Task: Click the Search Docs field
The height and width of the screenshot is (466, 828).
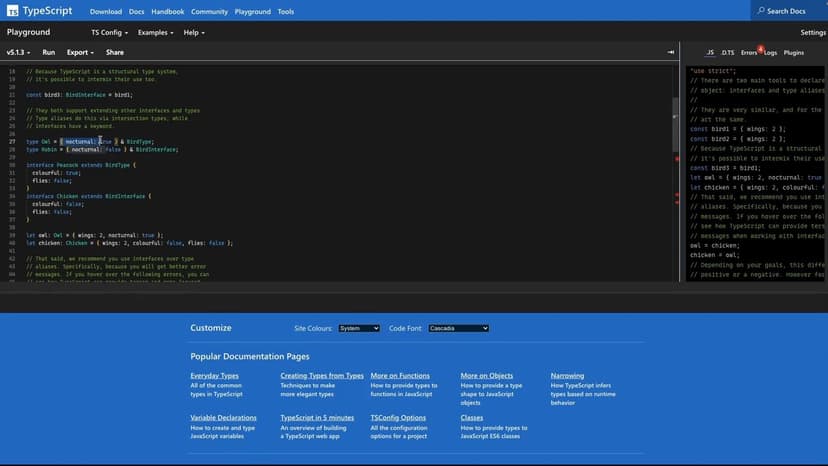Action: (789, 11)
